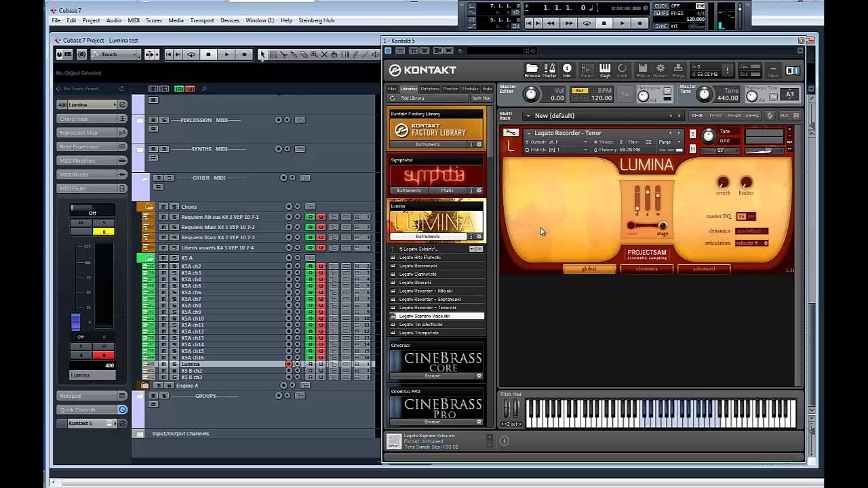Select the Zoom magnifier tool in Cubase
Image resolution: width=868 pixels, height=488 pixels.
[x=313, y=54]
